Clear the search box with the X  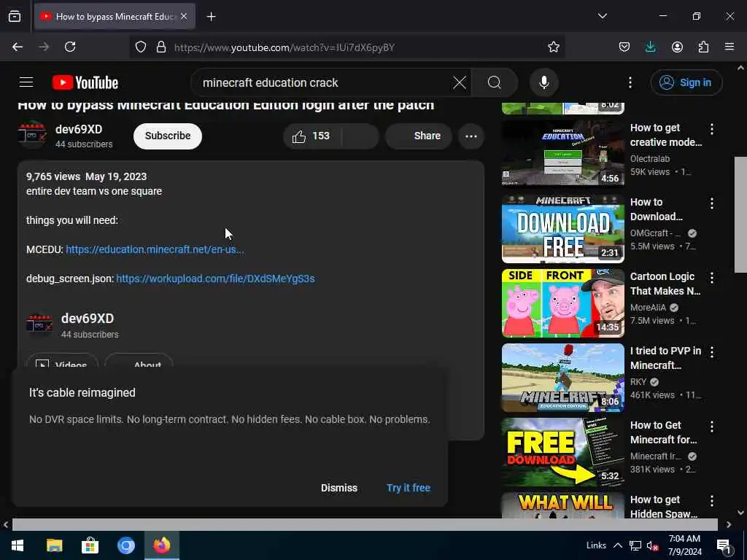(x=460, y=82)
